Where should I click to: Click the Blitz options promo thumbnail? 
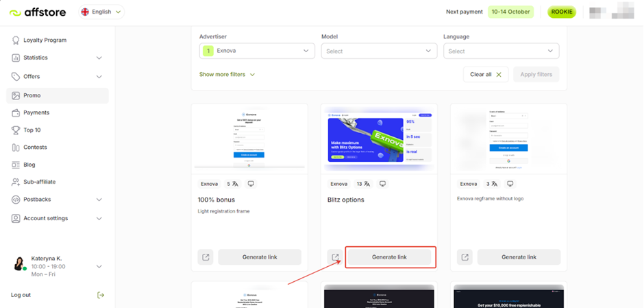[x=379, y=138]
